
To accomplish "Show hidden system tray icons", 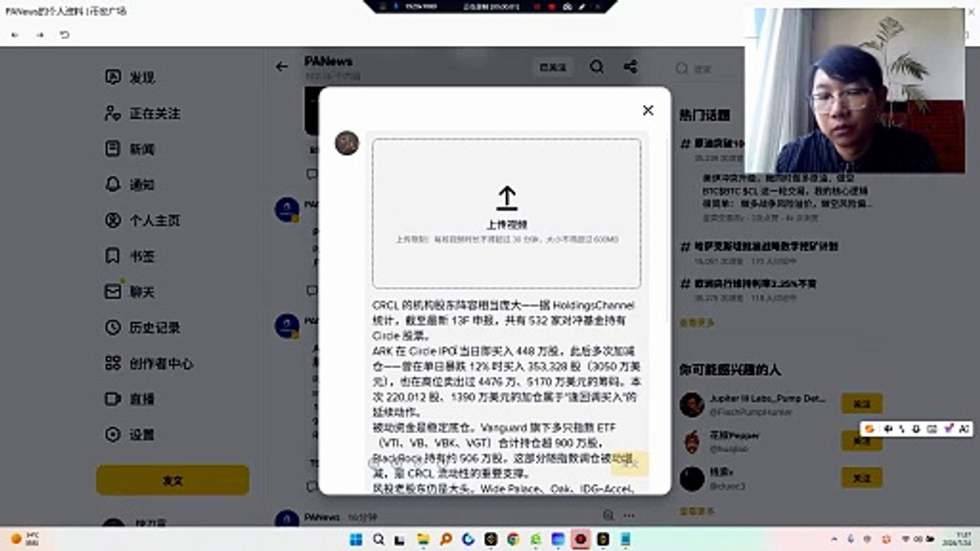I will pyautogui.click(x=835, y=540).
